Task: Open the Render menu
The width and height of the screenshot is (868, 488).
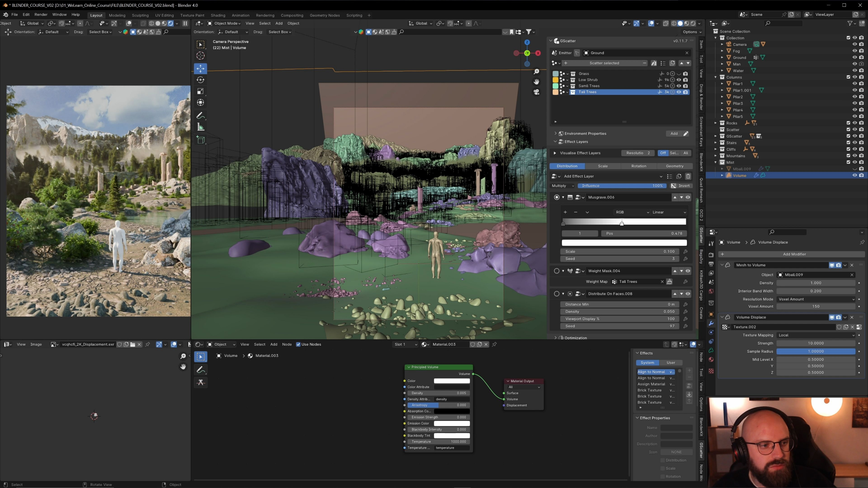Action: [41, 15]
